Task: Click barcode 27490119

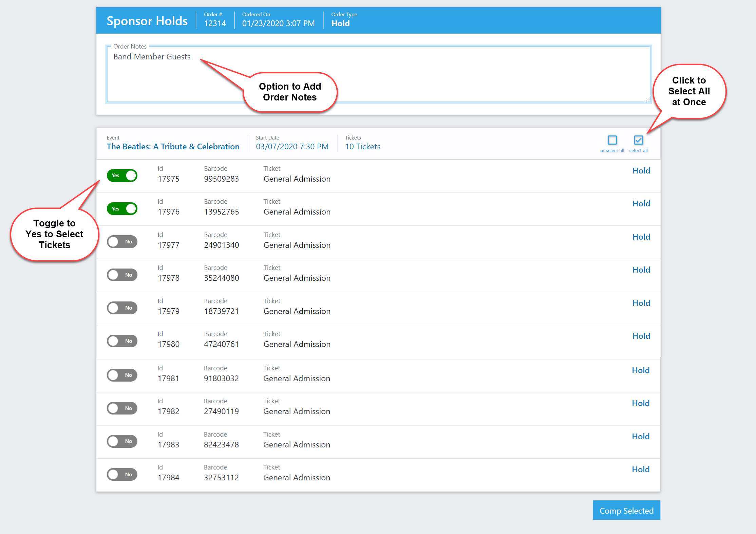Action: tap(221, 411)
